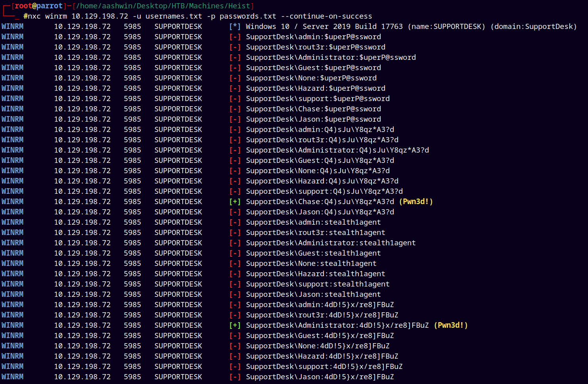This screenshot has width=588, height=384.
Task: Select SupportDesk\support:$uperP@ssword entry
Action: click(x=318, y=99)
